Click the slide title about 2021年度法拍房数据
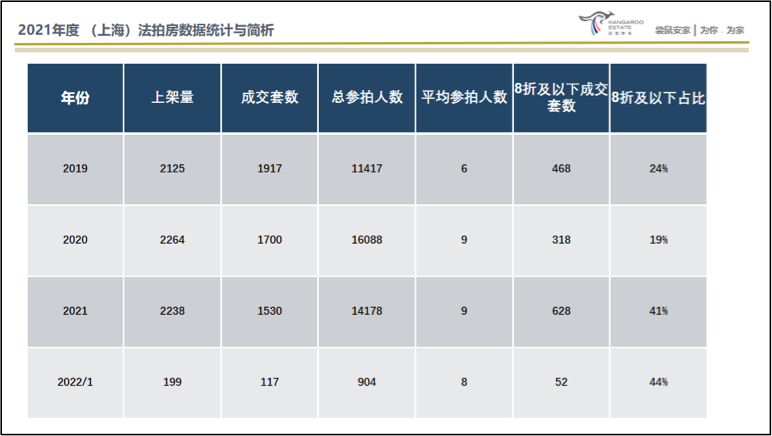The image size is (772, 436). 146,30
